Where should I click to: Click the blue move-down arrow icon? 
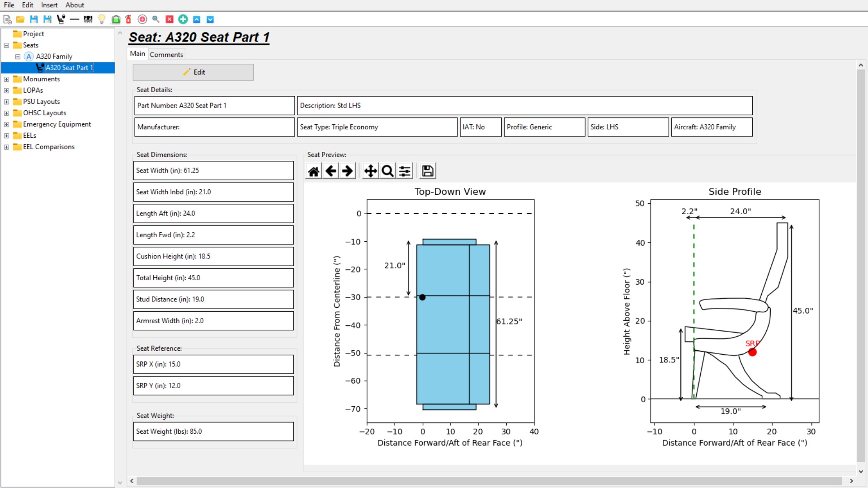pos(210,19)
